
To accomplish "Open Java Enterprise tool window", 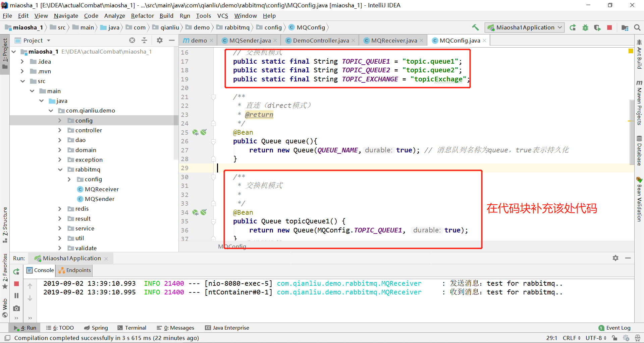I will [x=227, y=328].
